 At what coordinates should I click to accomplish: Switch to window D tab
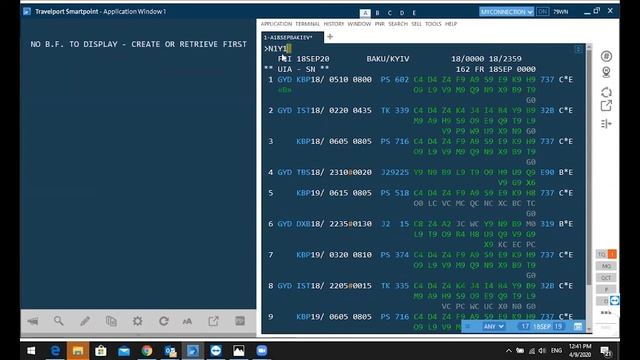tap(402, 13)
